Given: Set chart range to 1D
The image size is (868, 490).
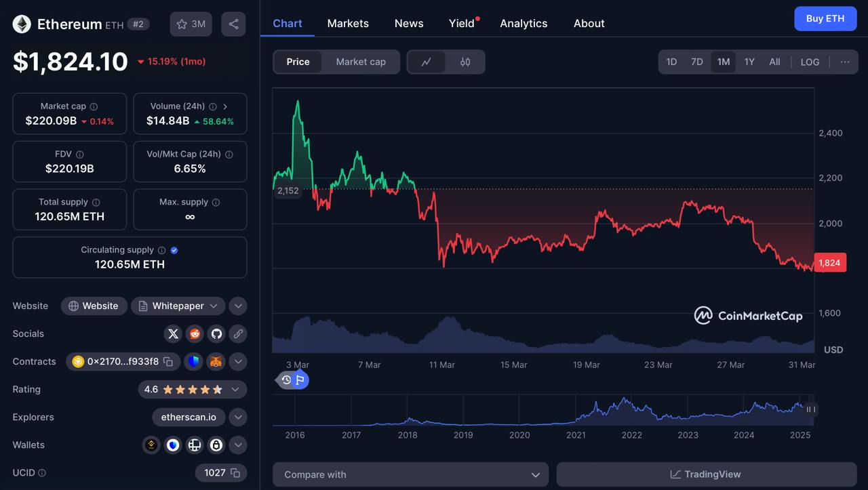Looking at the screenshot, I should pos(671,62).
